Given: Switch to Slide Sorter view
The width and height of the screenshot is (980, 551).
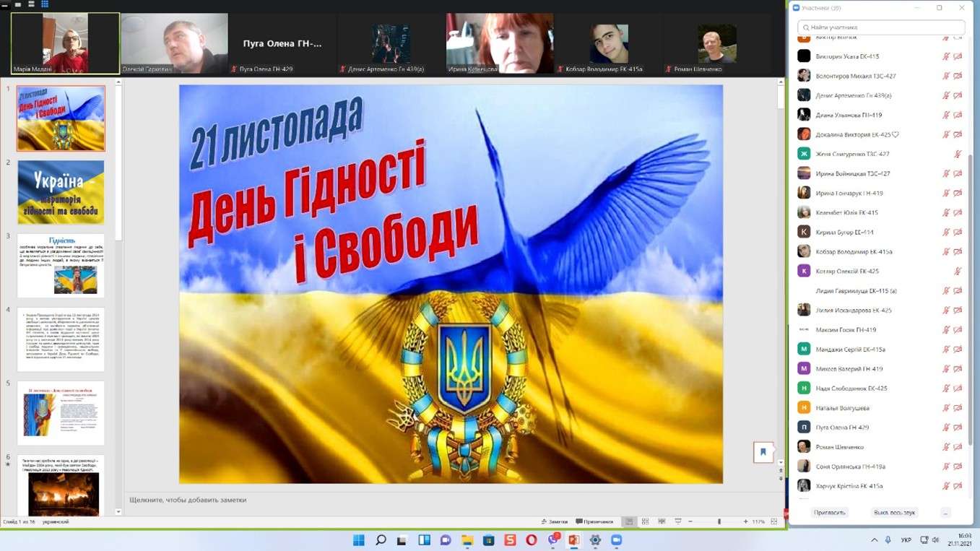Looking at the screenshot, I should [x=645, y=521].
